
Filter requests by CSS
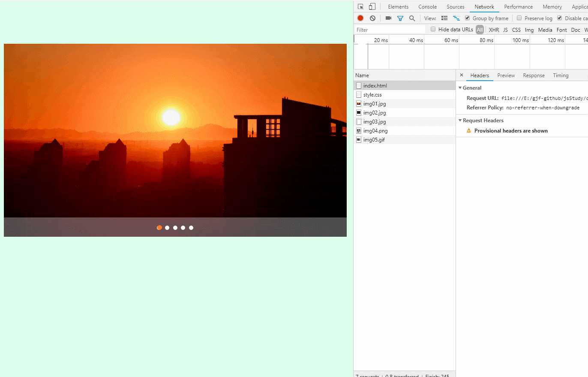coord(516,30)
